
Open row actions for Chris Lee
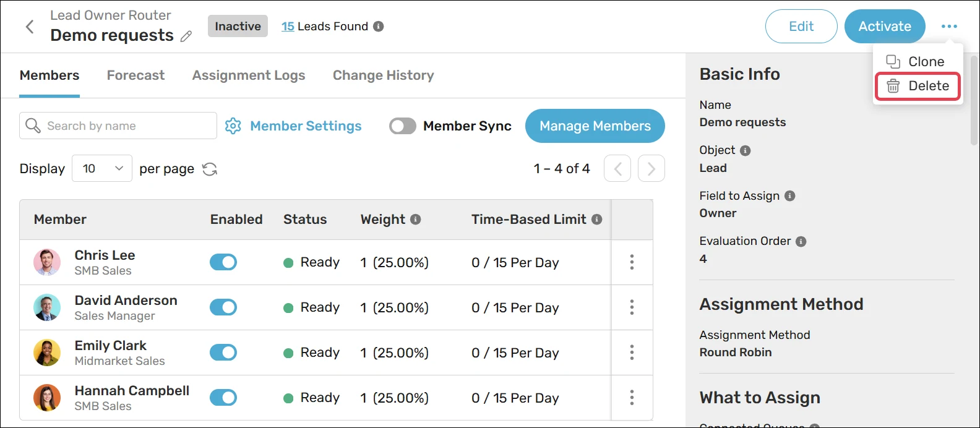pyautogui.click(x=632, y=262)
